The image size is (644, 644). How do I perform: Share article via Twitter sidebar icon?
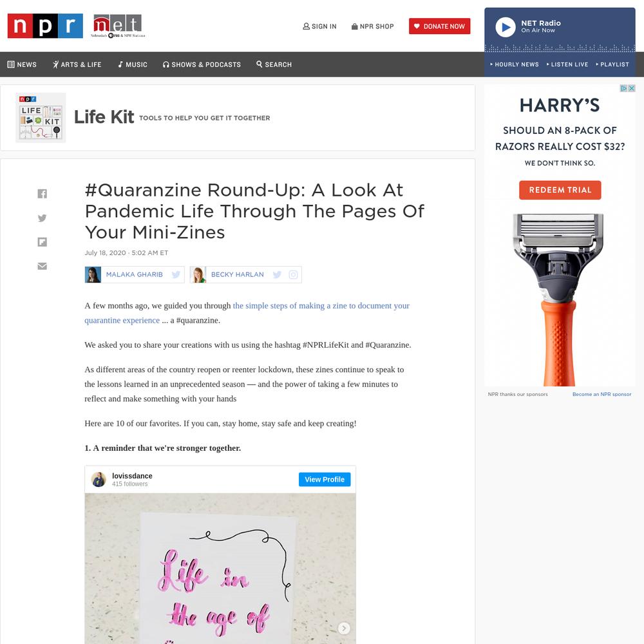tap(43, 218)
